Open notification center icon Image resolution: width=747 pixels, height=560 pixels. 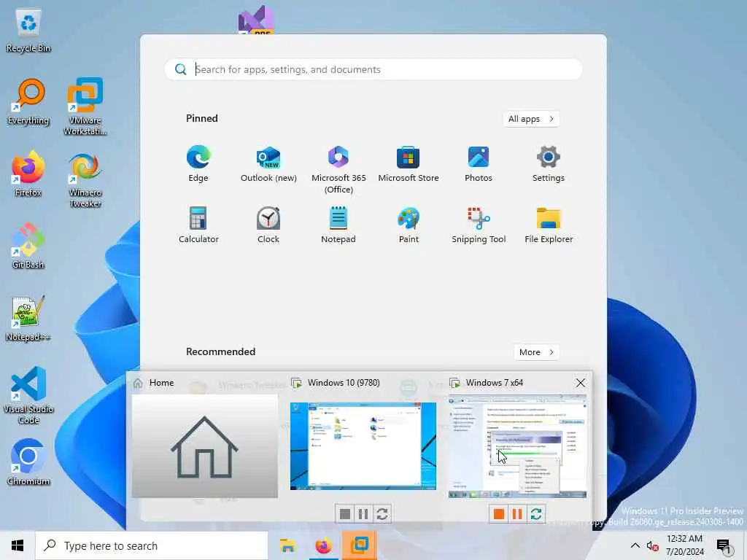724,546
